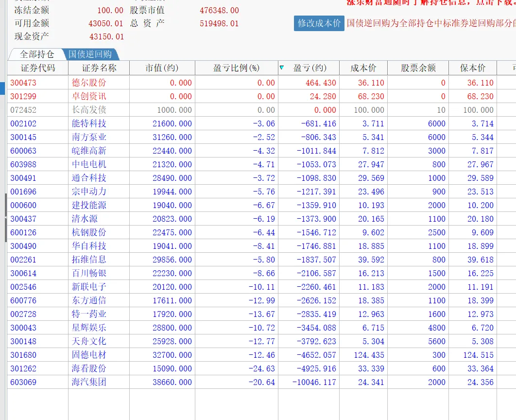
Task: Click total assets value 519498.01
Action: 219,24
